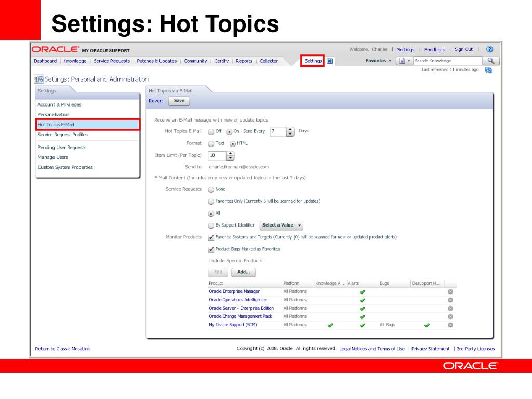532x399 pixels.
Task: Select On - Send Every radio option
Action: [229, 131]
